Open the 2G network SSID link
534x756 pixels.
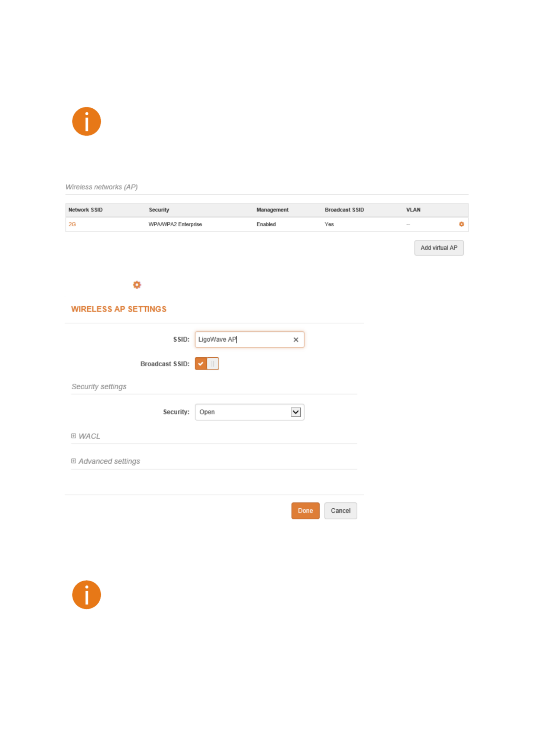[x=72, y=224]
